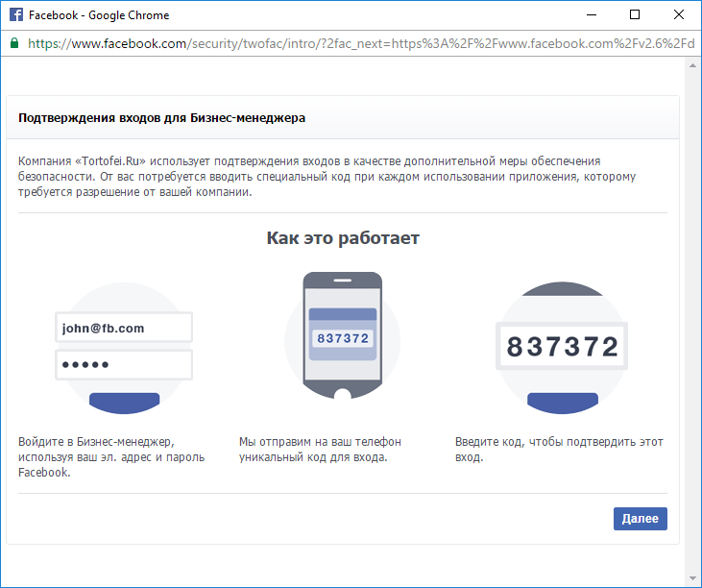Click the 837372 code on the phone screen
702x588 pixels.
pos(342,339)
